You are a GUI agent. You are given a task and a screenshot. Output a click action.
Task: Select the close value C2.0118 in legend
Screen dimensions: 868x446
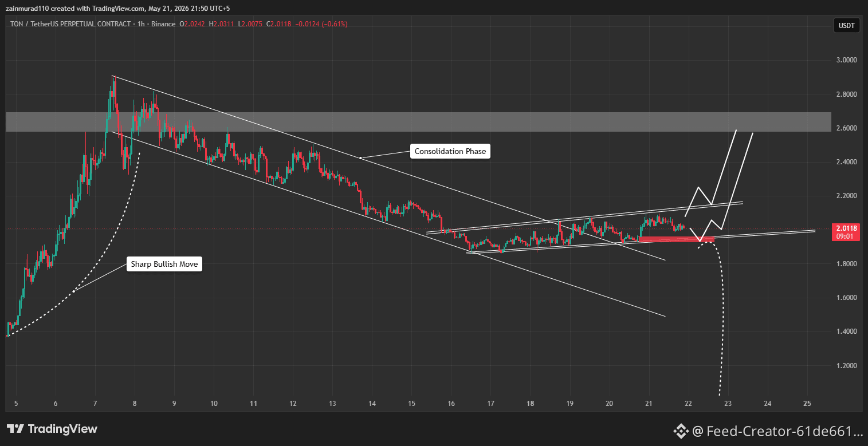click(280, 24)
